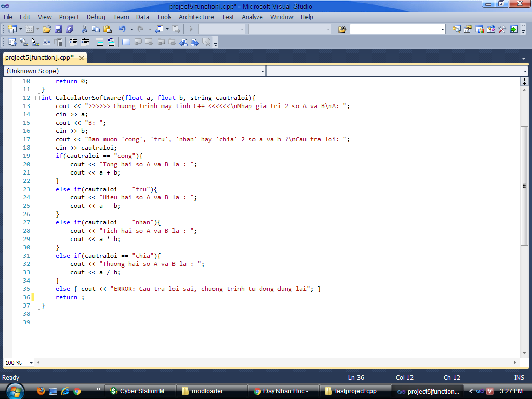Open the Debug menu
532x399 pixels.
(96, 17)
